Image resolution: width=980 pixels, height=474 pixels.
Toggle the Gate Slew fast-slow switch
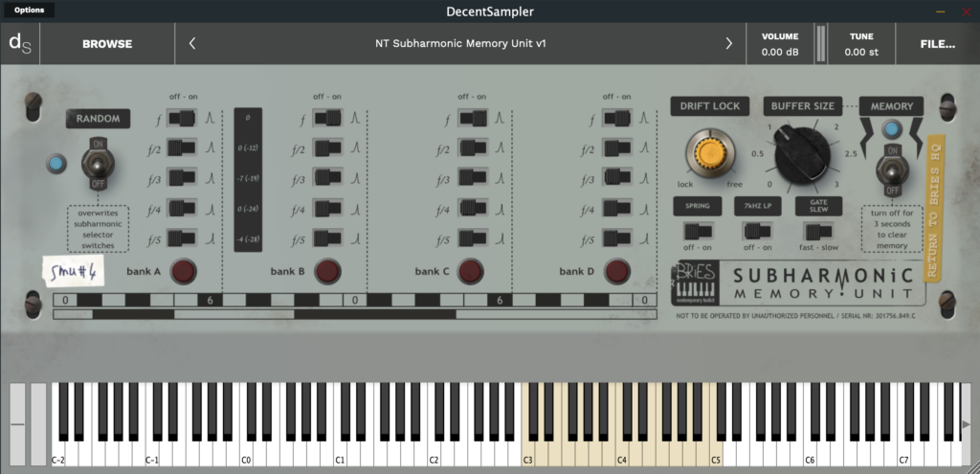click(818, 232)
